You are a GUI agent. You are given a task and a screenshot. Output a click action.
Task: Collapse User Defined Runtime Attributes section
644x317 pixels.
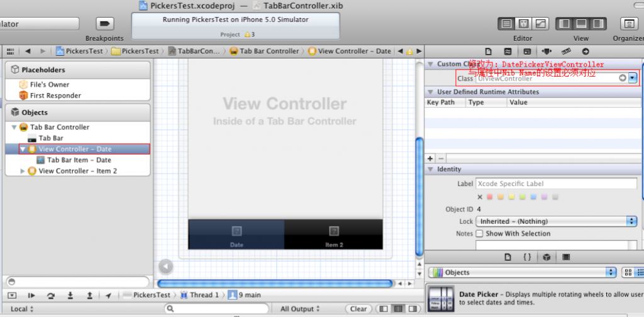pos(430,92)
